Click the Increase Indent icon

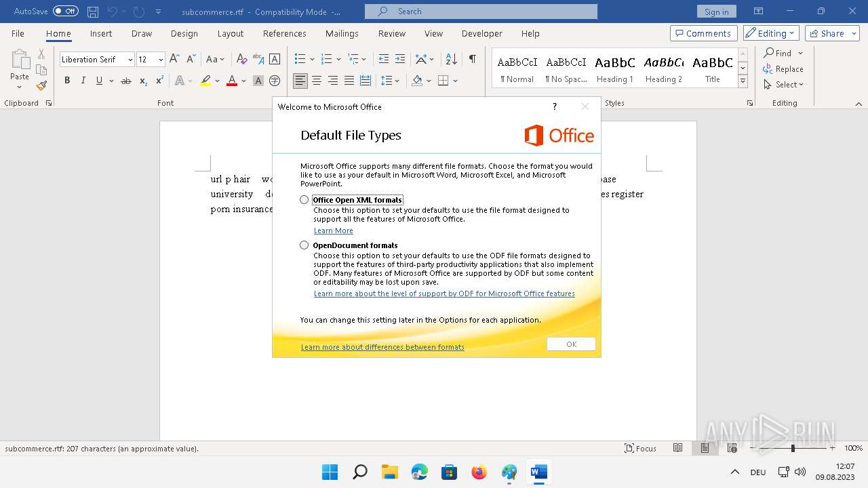400,60
